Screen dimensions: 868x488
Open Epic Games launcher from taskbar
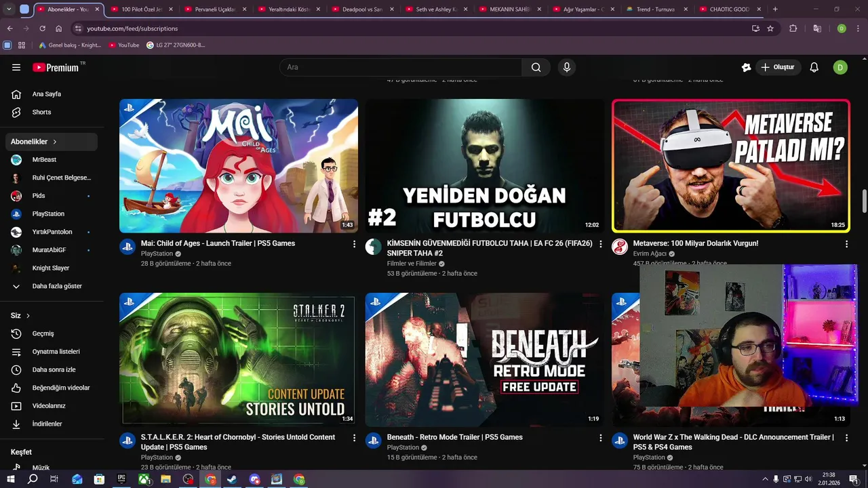click(121, 479)
